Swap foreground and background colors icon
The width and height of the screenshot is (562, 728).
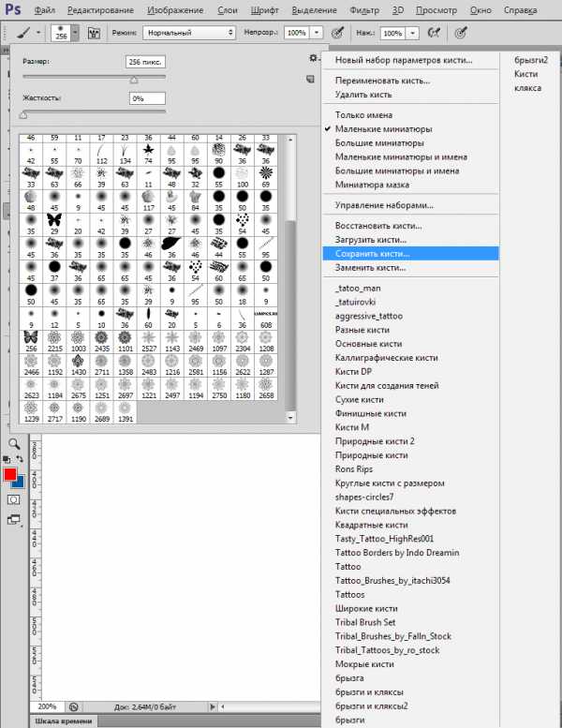[x=20, y=459]
